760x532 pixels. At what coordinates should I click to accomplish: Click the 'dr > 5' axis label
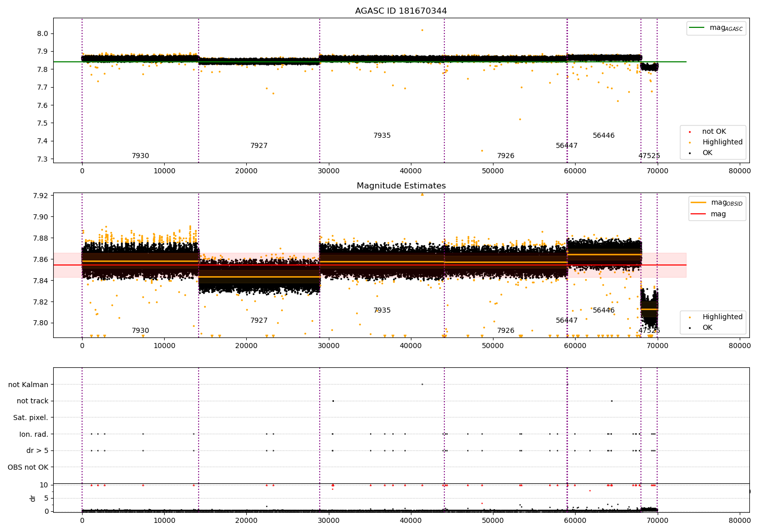point(37,451)
